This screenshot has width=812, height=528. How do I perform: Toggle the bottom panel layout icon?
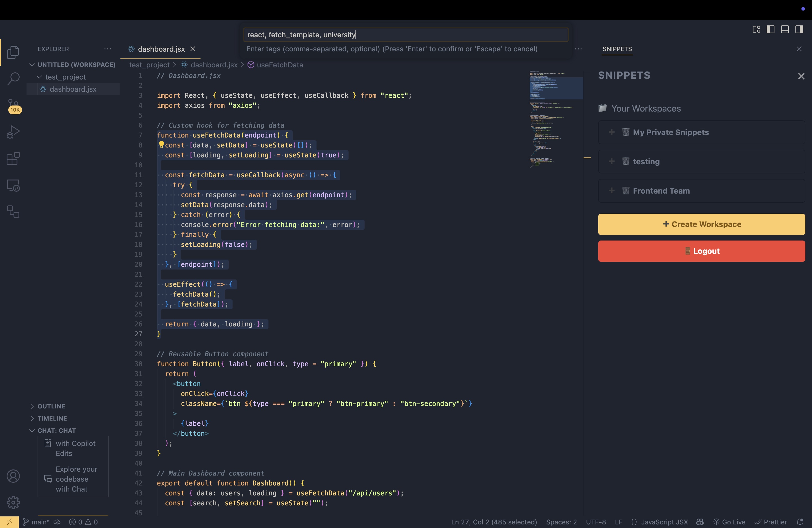click(x=785, y=29)
